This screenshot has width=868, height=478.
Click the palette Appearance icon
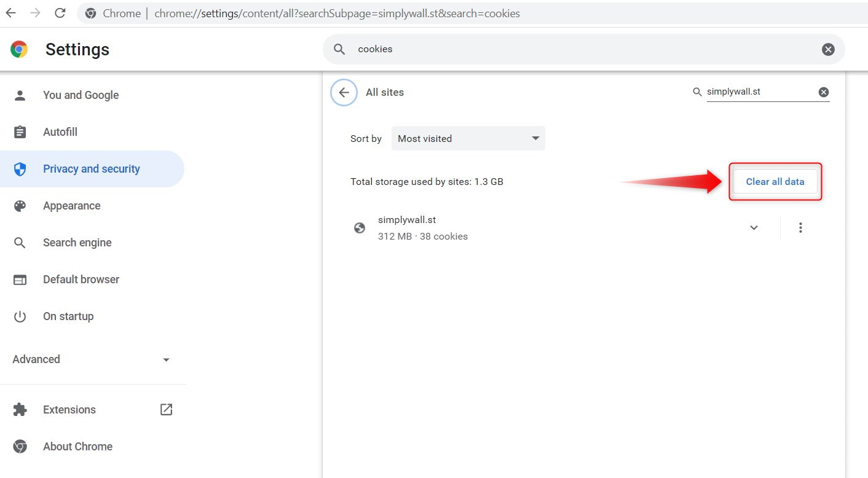click(x=20, y=206)
